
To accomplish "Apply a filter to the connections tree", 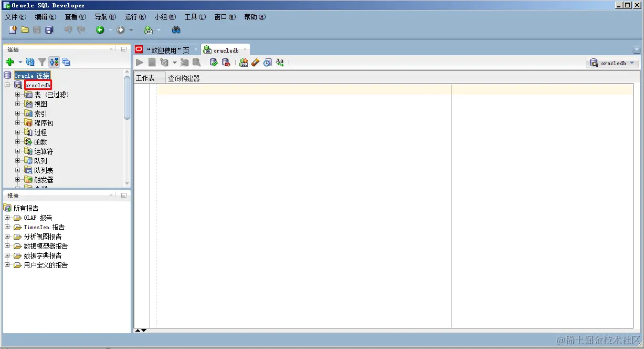I will (41, 61).
